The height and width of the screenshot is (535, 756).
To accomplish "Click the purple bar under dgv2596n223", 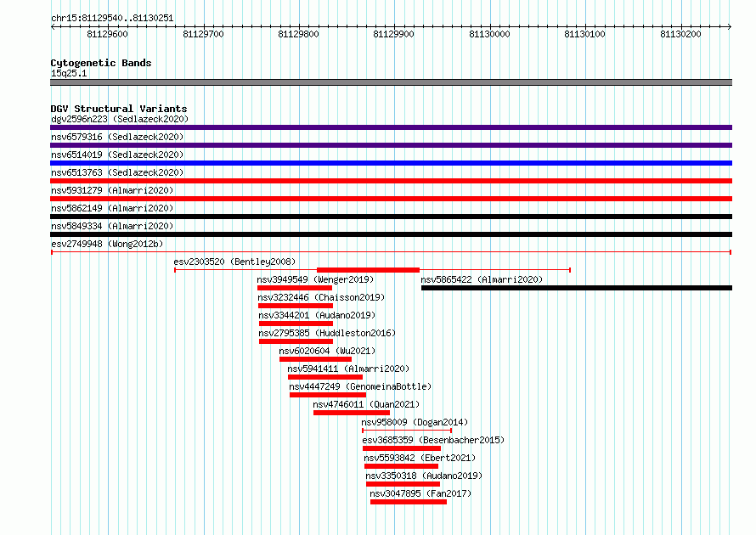I will 391,127.
